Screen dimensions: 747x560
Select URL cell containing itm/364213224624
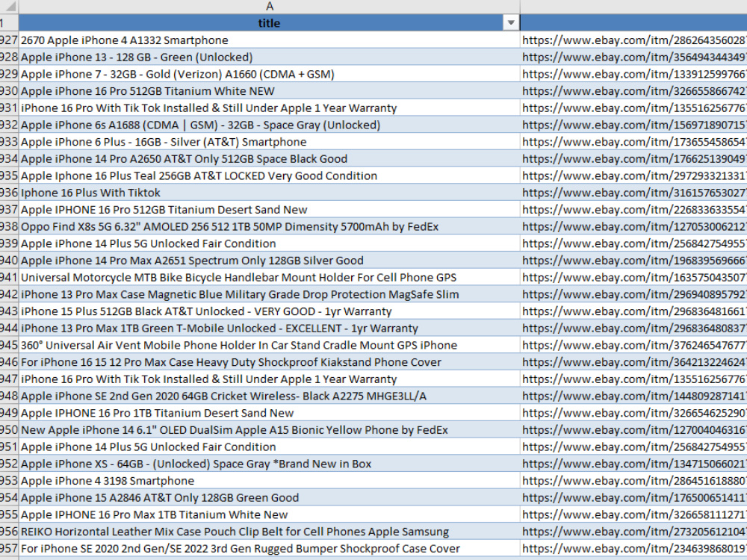pyautogui.click(x=633, y=362)
